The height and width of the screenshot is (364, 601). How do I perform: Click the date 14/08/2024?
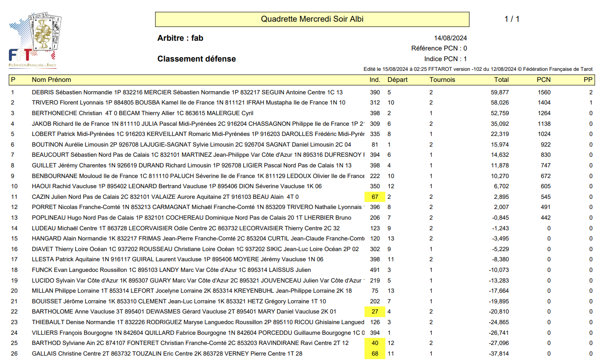(x=450, y=38)
